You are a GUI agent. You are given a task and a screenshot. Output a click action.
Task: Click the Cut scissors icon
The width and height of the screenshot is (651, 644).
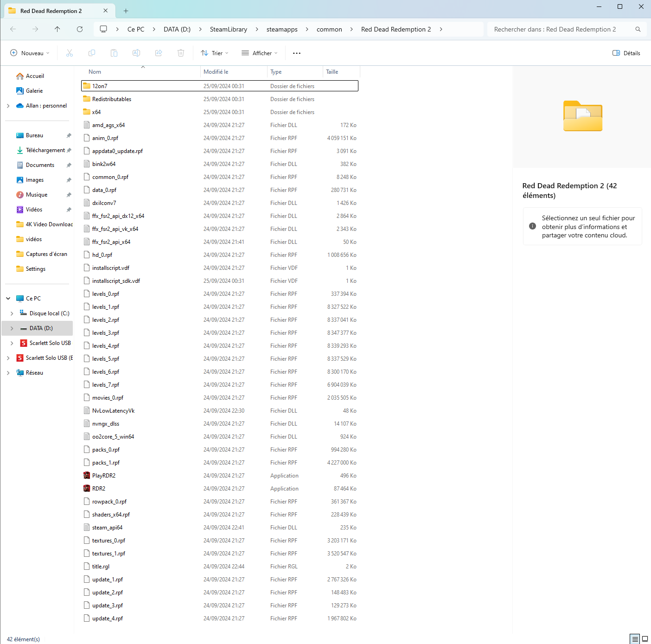tap(70, 53)
